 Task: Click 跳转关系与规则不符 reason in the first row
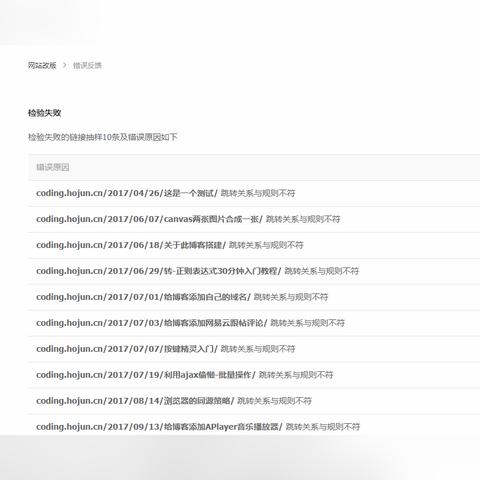(258, 193)
